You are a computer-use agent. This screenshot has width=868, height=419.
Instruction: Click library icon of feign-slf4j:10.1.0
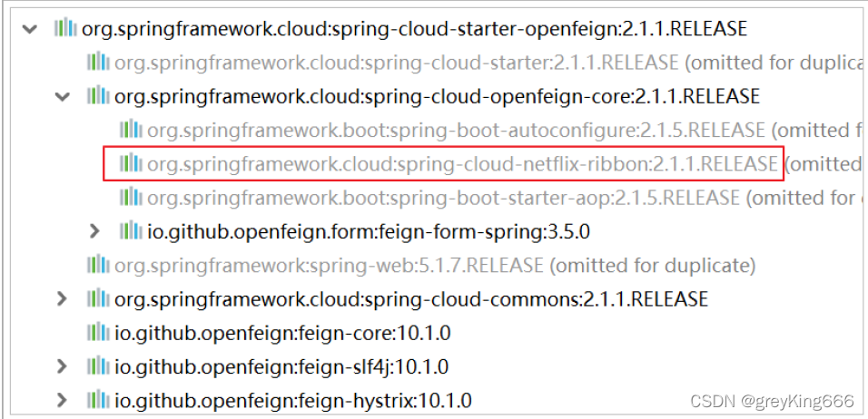click(98, 366)
